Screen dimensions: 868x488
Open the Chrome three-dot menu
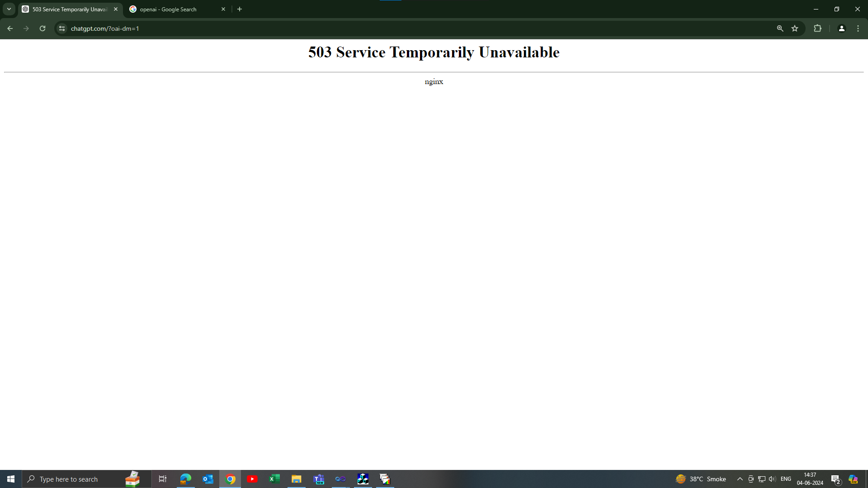tap(858, 28)
